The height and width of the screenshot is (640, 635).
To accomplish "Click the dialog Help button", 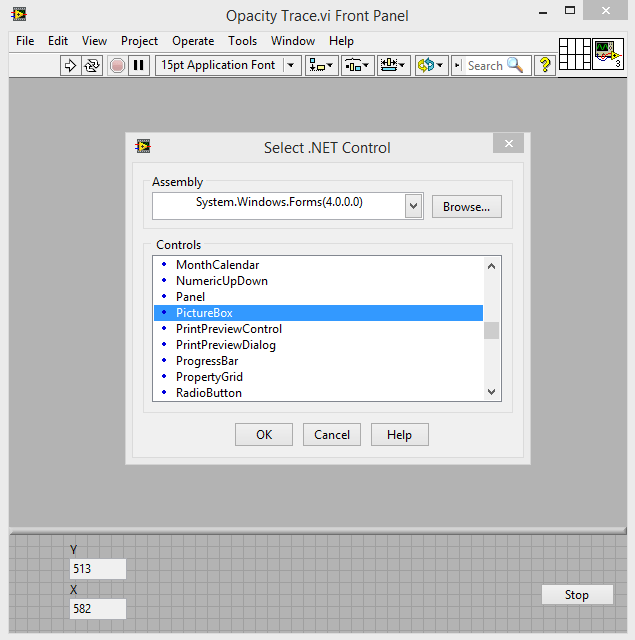I will (400, 434).
